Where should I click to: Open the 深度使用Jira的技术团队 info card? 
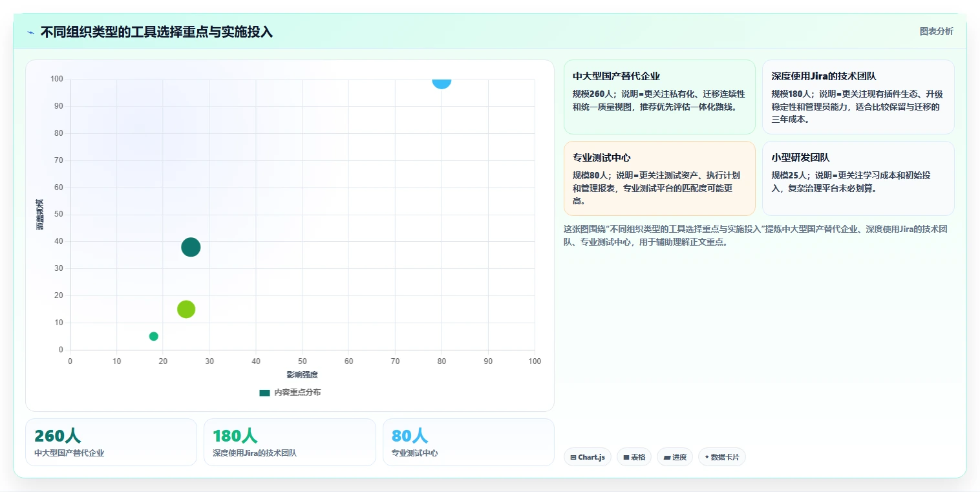(858, 97)
